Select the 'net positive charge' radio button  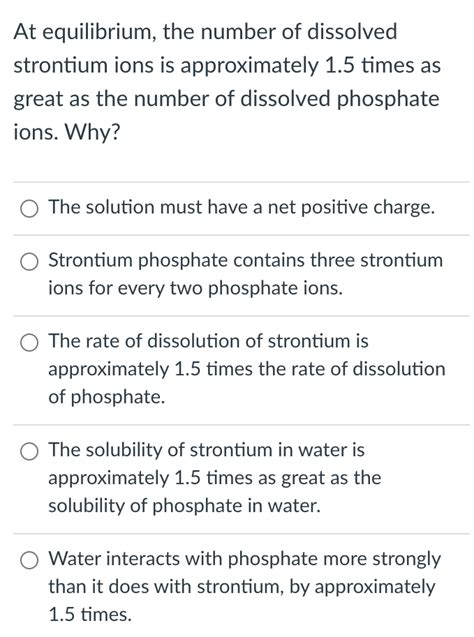pos(29,209)
